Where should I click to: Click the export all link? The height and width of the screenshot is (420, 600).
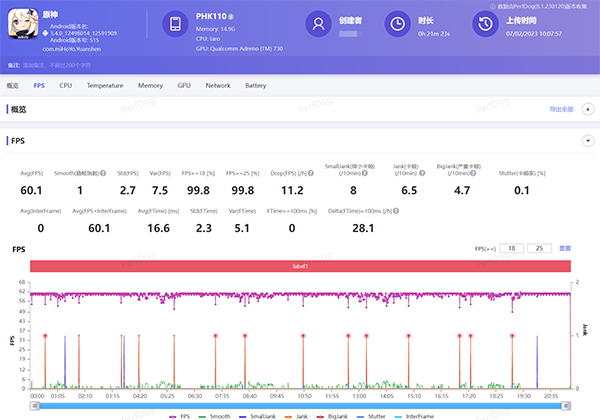pos(561,109)
